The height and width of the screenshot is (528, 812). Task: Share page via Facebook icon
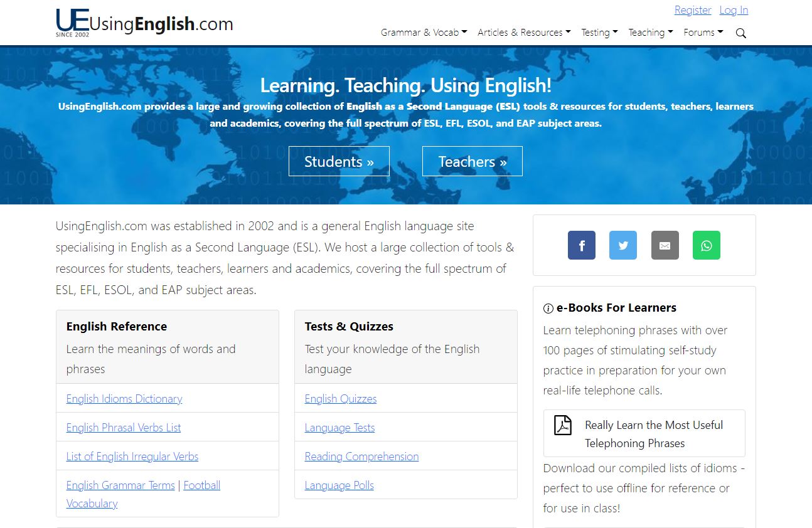582,245
